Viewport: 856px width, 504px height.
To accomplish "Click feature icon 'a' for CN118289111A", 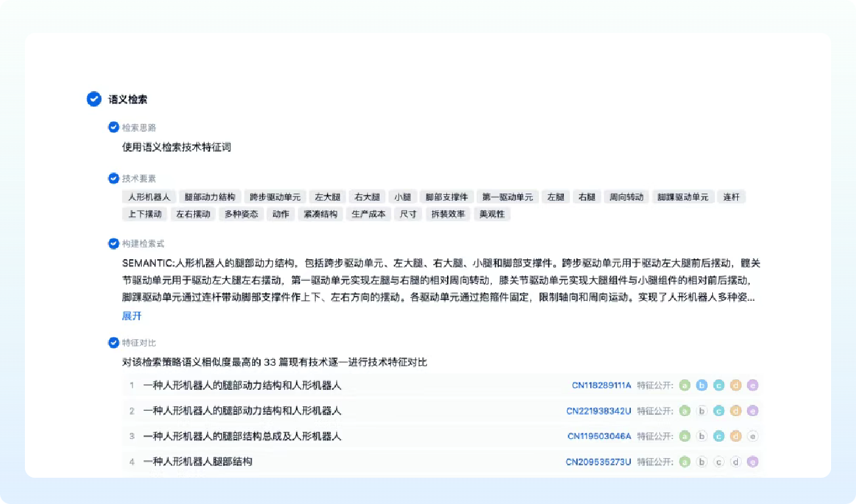I will click(685, 385).
